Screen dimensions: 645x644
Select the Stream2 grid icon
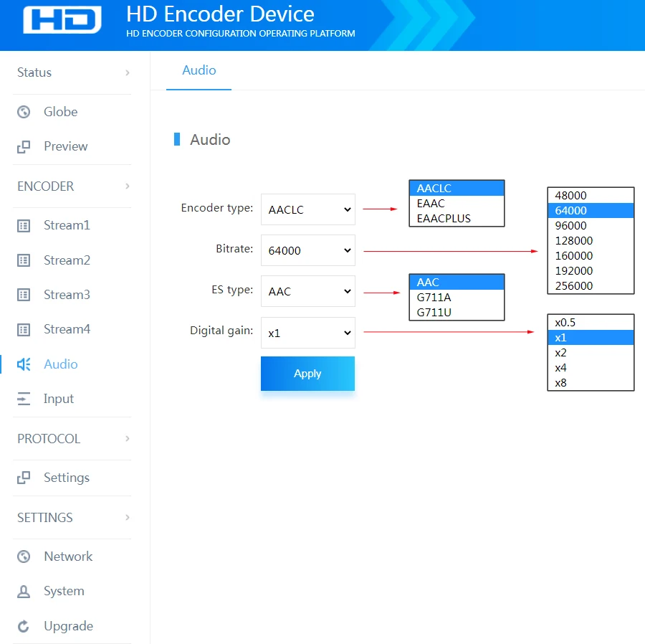24,260
